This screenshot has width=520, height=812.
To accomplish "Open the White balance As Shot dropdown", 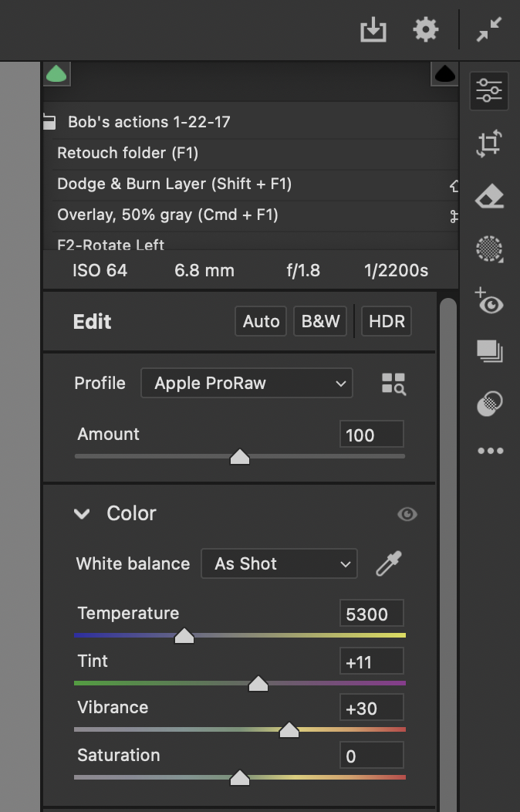I will [279, 564].
